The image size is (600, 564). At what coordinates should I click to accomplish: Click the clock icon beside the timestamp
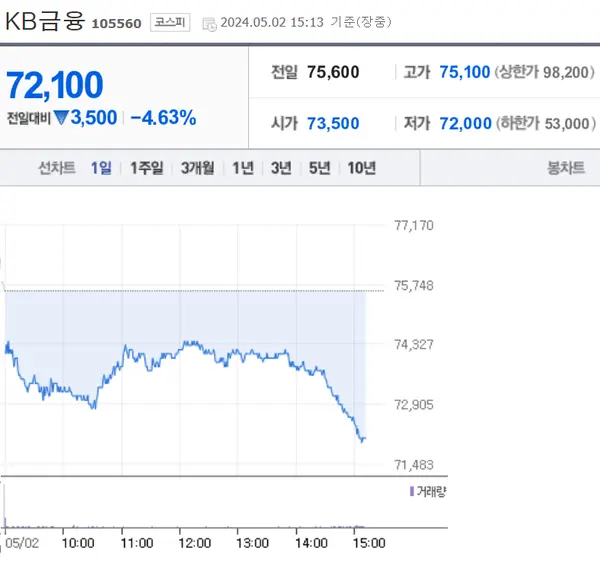(x=208, y=23)
